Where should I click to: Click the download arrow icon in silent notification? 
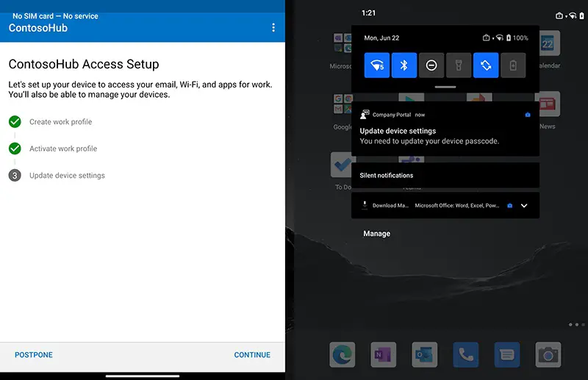(365, 205)
